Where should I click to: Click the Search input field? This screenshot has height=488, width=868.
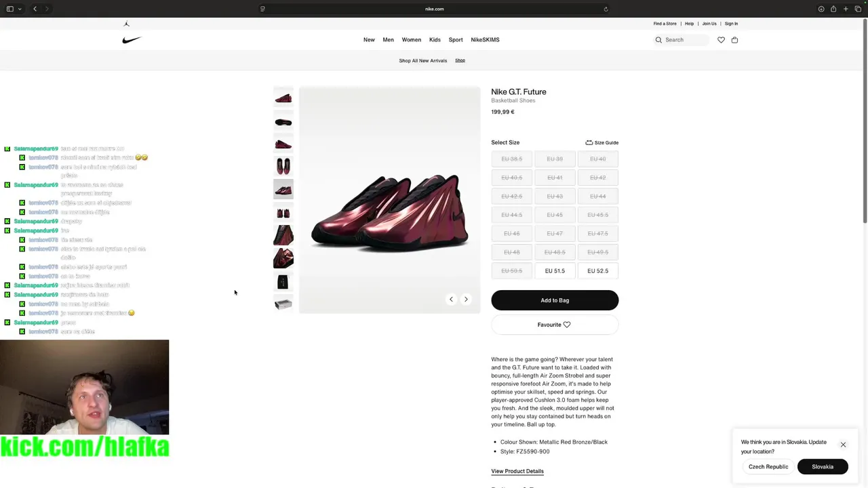pos(681,40)
